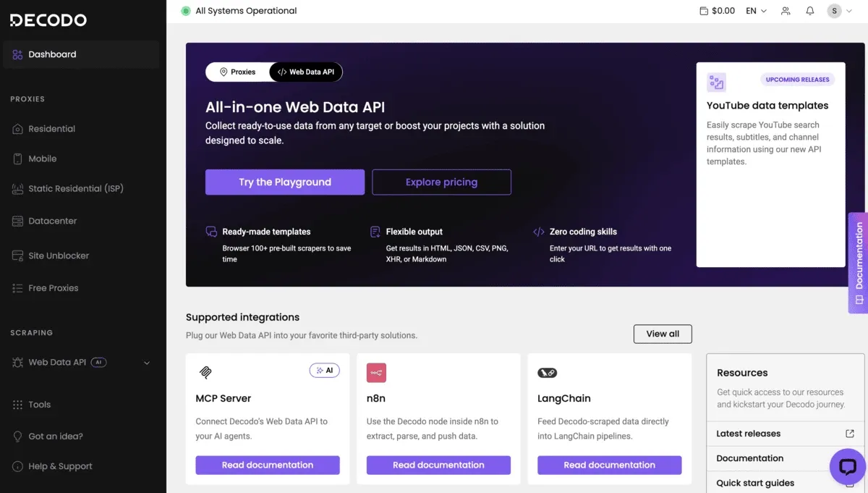Click the Tools grid icon
The image size is (868, 493).
click(18, 405)
